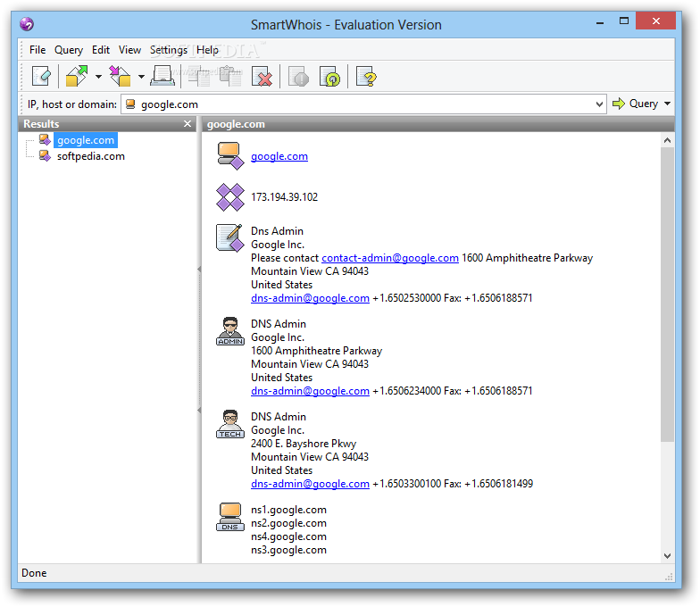700x607 pixels.
Task: Click the ADMIN contact person icon
Action: (230, 331)
